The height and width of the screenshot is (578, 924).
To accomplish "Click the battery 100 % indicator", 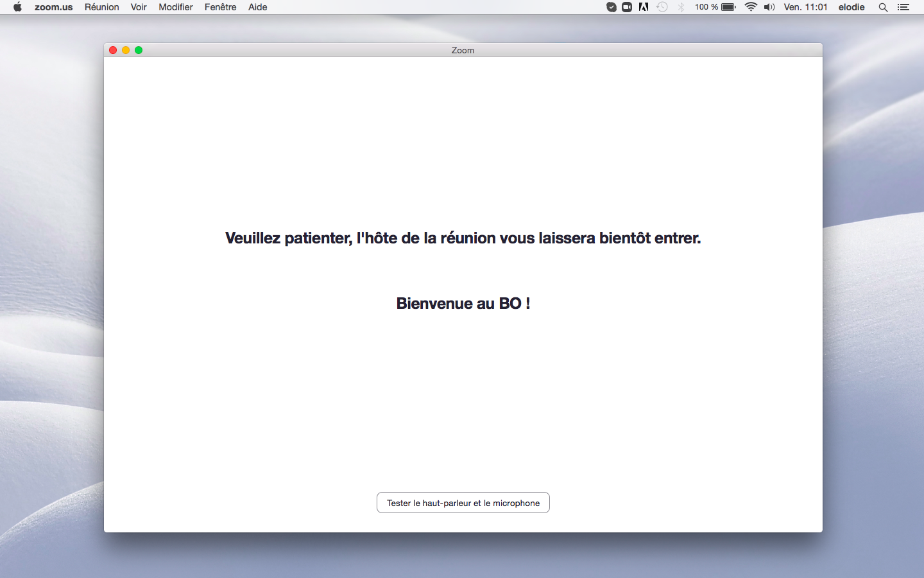I will tap(715, 7).
